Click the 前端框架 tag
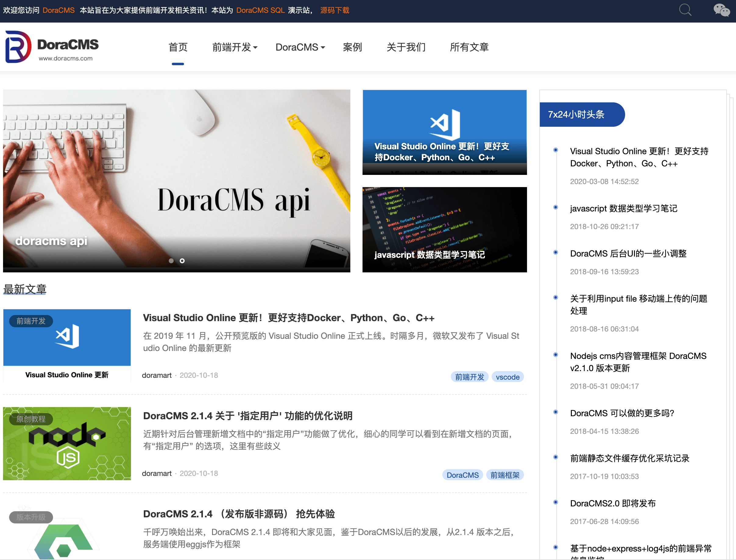736x560 pixels. tap(505, 475)
